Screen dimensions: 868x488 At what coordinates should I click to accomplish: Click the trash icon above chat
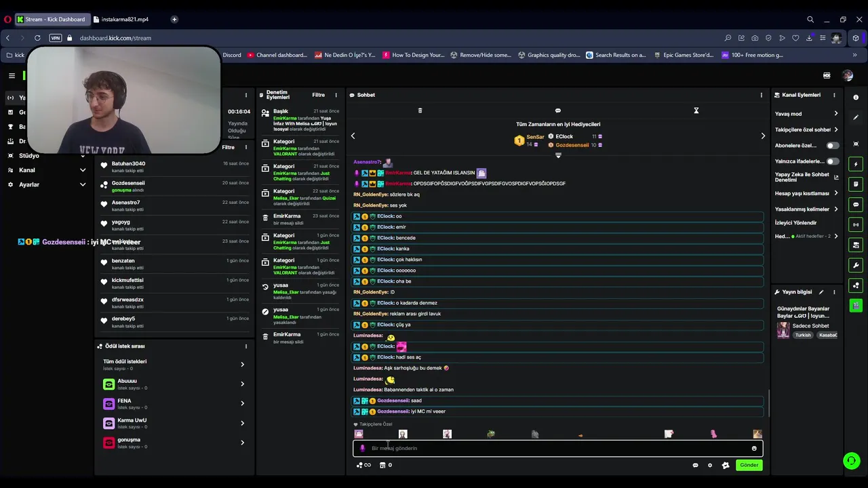pyautogui.click(x=420, y=110)
